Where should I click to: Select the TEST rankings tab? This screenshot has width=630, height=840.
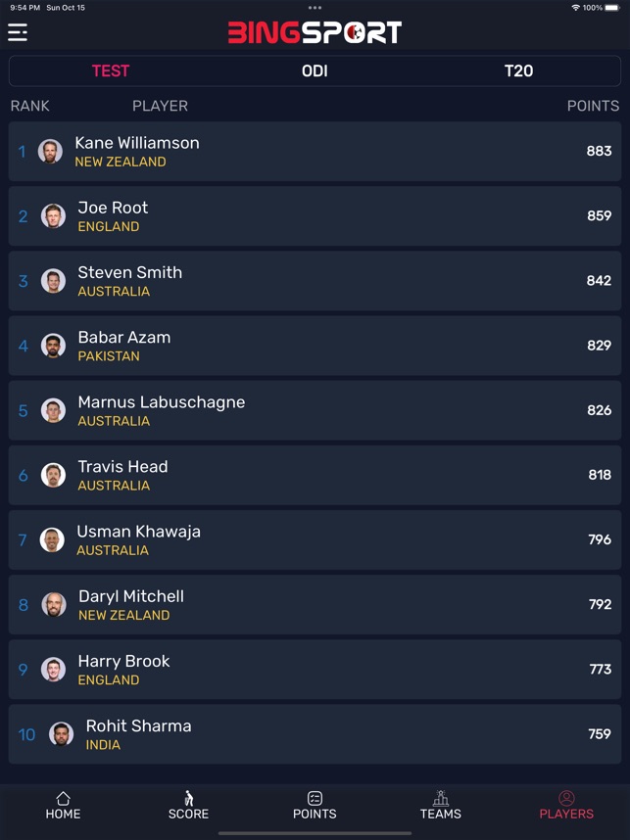tap(111, 70)
